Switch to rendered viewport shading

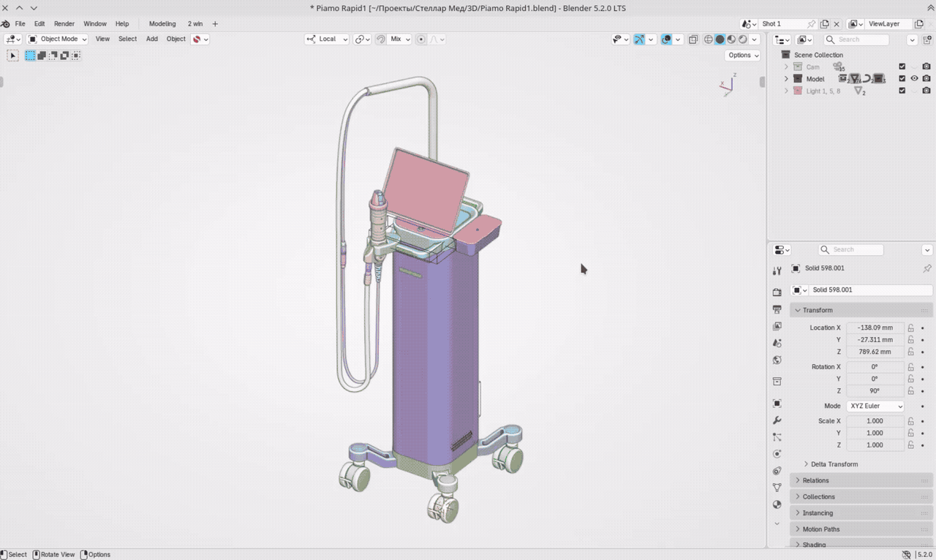743,39
